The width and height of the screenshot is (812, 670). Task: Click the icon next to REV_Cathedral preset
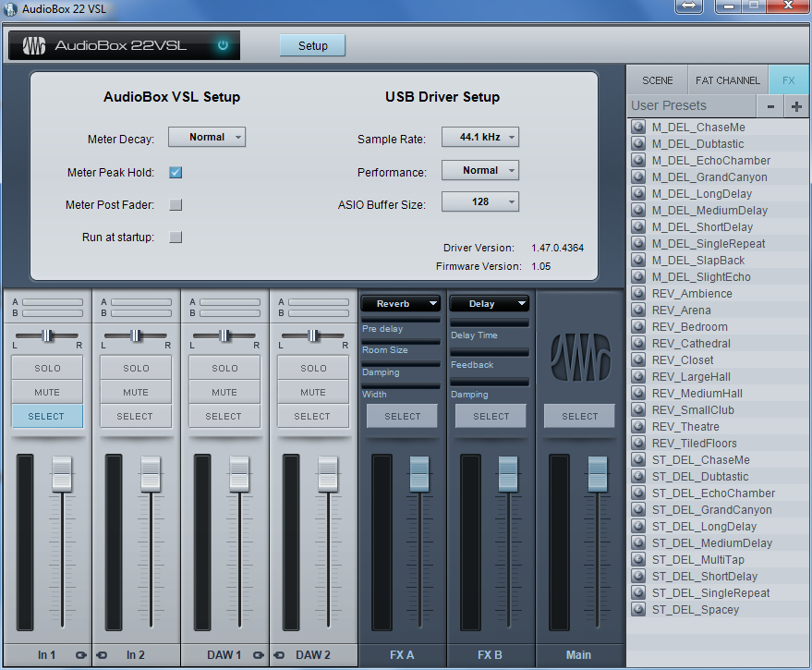tap(638, 344)
